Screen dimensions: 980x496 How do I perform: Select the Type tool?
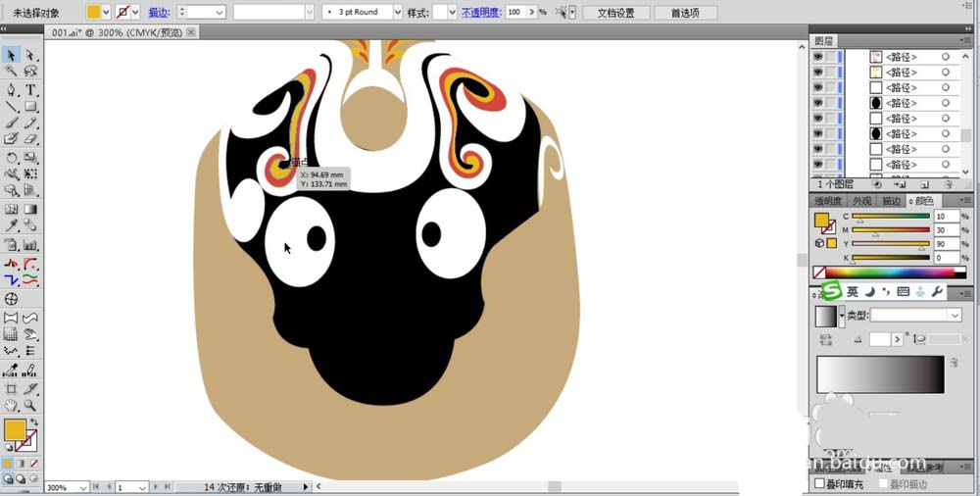coord(31,89)
